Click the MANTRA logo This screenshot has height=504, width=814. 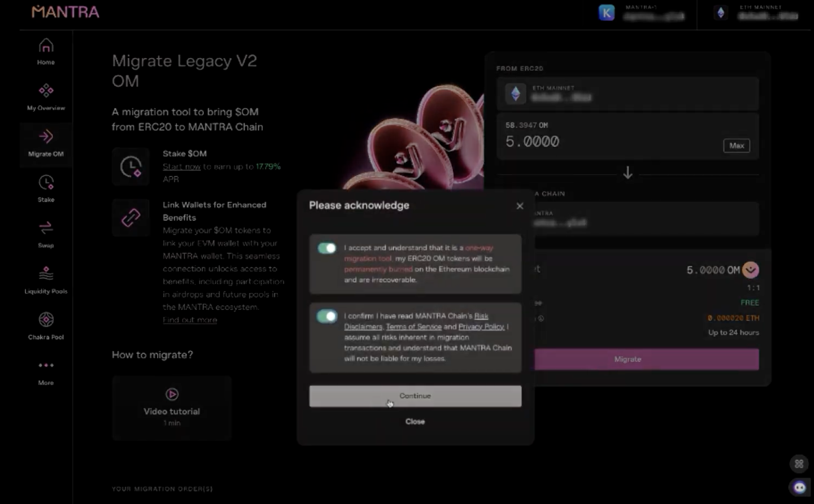65,12
